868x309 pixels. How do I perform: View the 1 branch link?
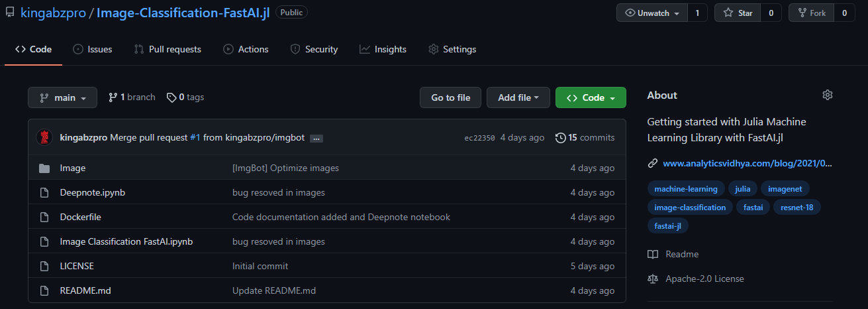132,97
